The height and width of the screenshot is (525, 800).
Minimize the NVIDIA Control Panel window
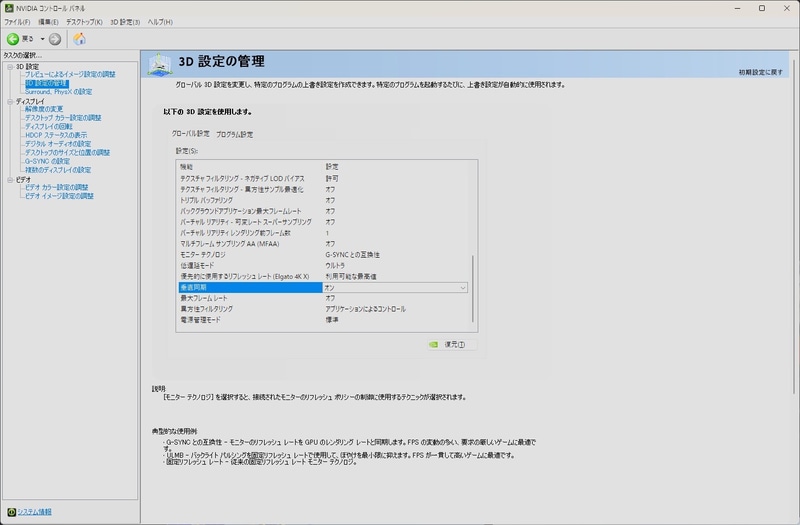[x=737, y=8]
